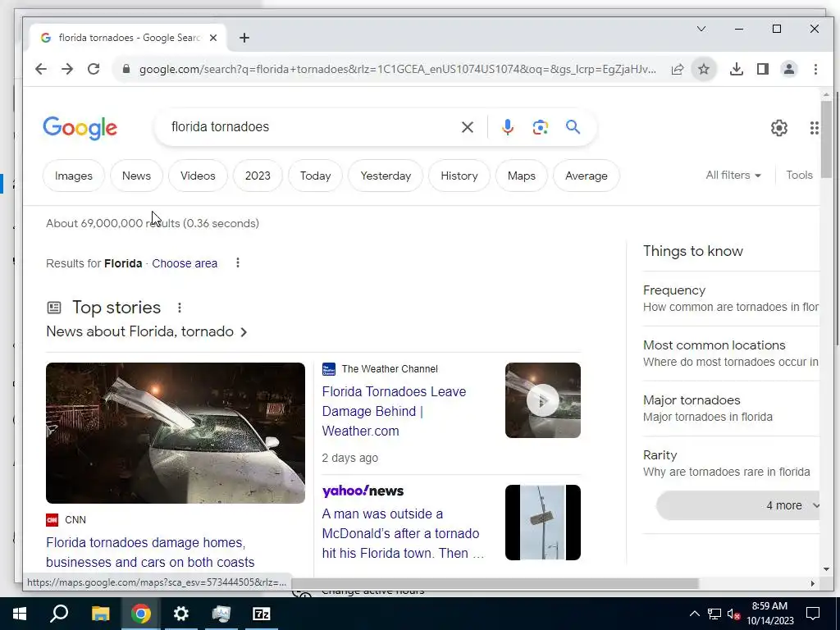Screen dimensions: 840x630
Task: Switch to Maps results
Action: (x=521, y=176)
